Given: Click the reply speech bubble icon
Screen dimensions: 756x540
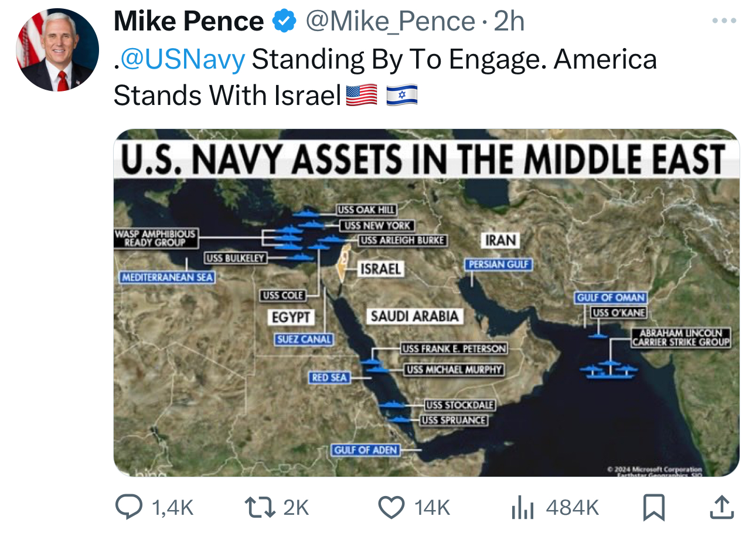Looking at the screenshot, I should point(128,507).
